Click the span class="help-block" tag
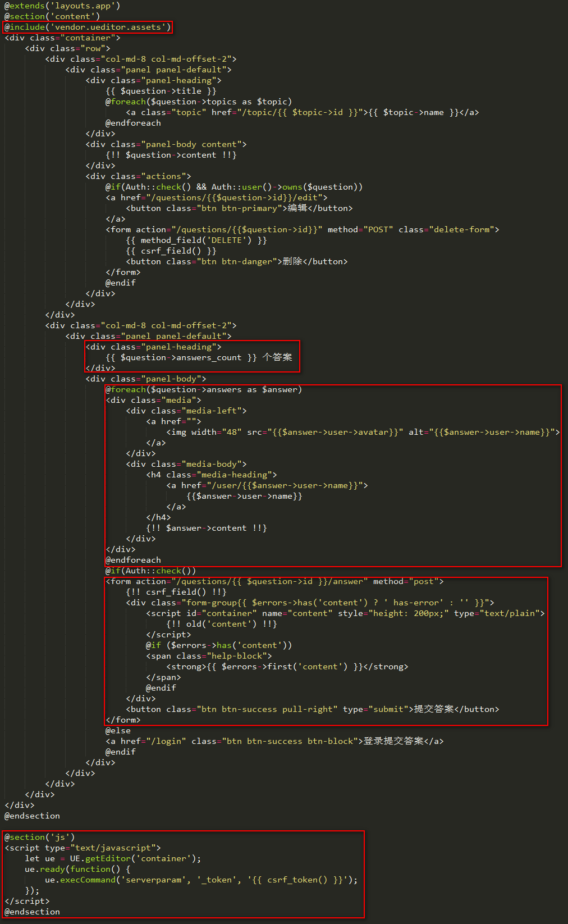The image size is (568, 924). point(209,656)
